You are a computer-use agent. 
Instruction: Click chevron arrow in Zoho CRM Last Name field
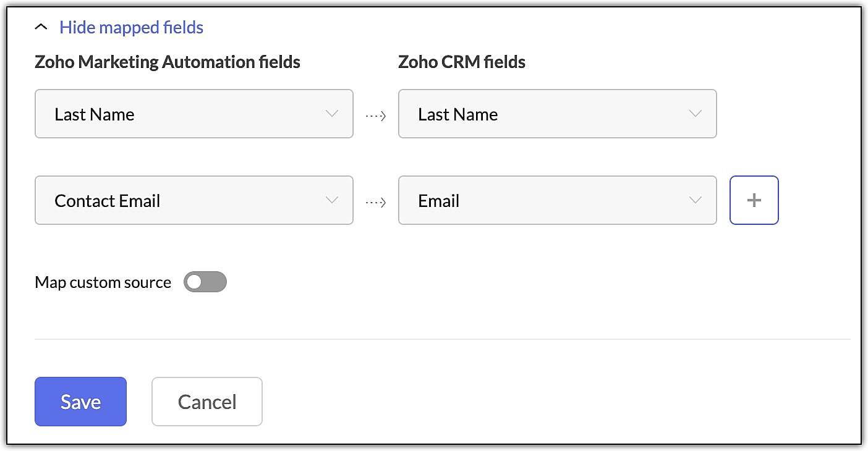pos(696,114)
